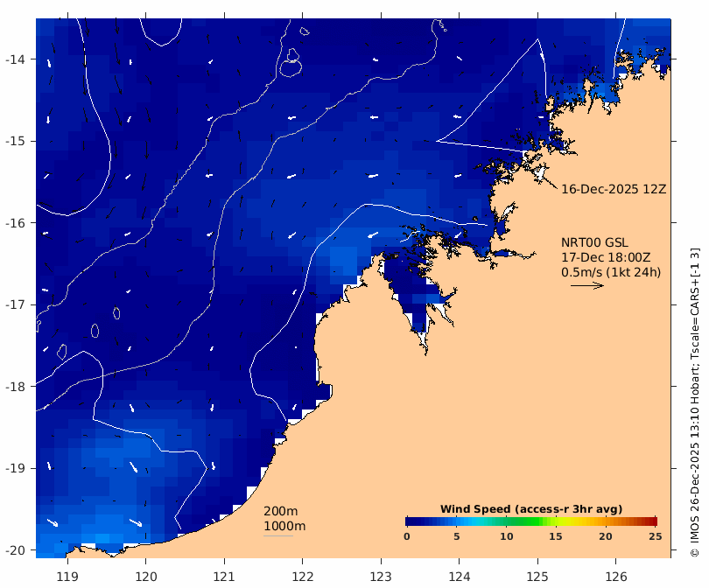Image resolution: width=709 pixels, height=588 pixels.
Task: Click the longitude axis label 126
Action: pyautogui.click(x=616, y=577)
